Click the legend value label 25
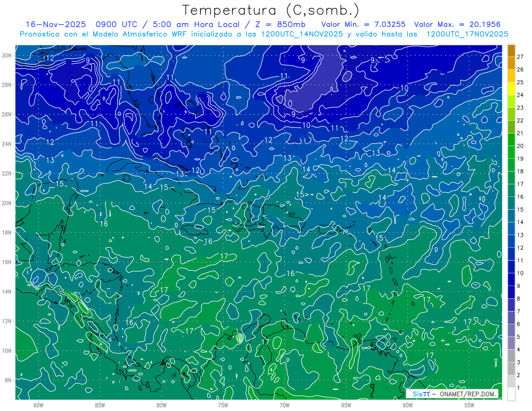This screenshot has width=532, height=411. pos(520,82)
